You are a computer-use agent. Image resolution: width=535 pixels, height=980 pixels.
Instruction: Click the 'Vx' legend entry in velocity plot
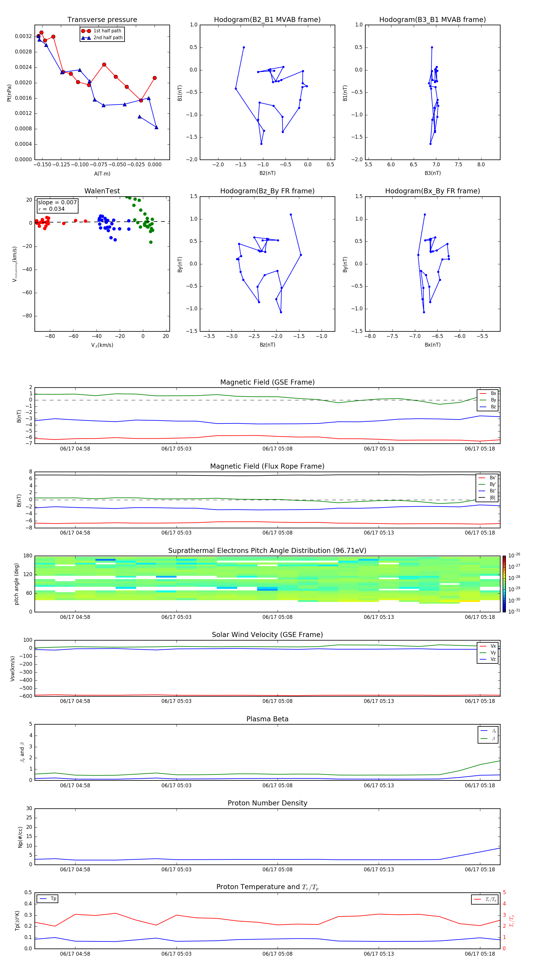pos(488,647)
